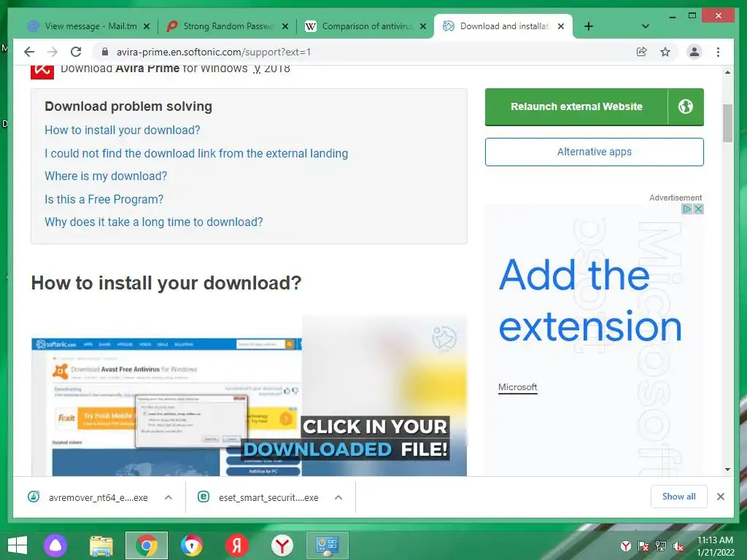The height and width of the screenshot is (560, 747).
Task: Click 'Download problem solving' heading
Action: coord(128,106)
